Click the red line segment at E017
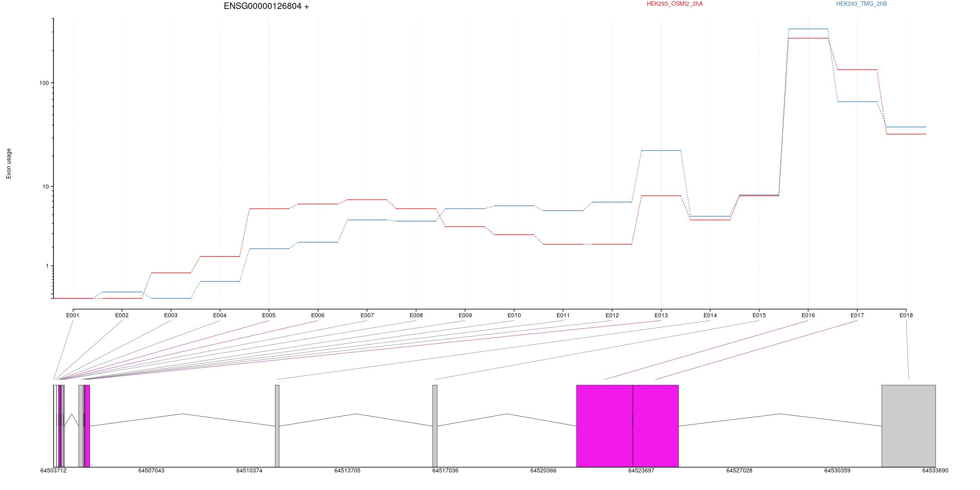The height and width of the screenshot is (490, 980). pyautogui.click(x=857, y=70)
